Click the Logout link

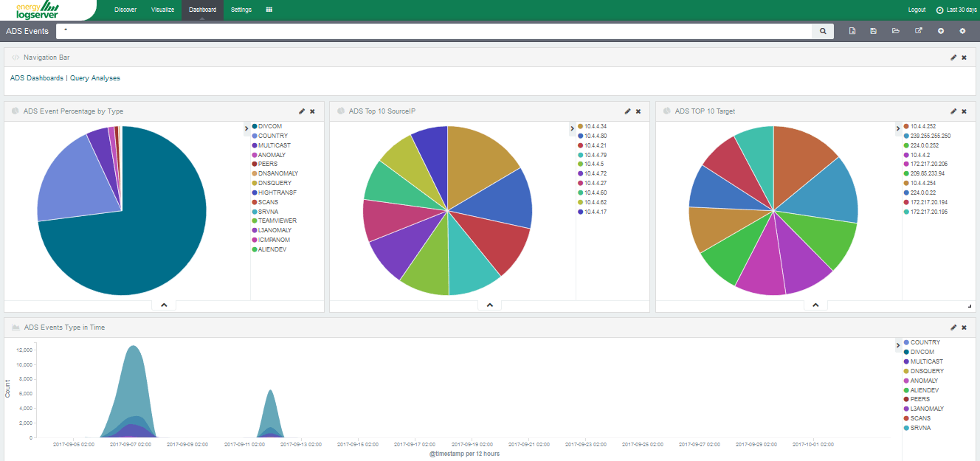click(x=917, y=10)
